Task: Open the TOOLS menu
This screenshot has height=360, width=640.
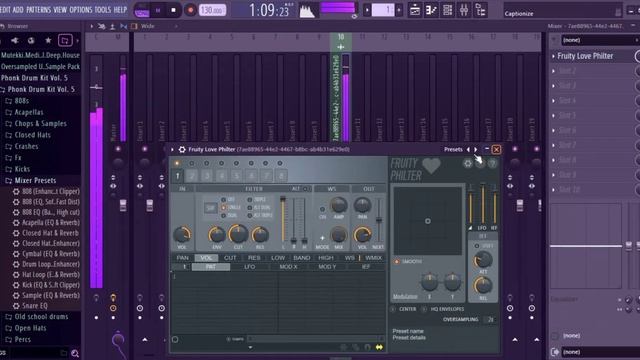Action: tap(102, 9)
